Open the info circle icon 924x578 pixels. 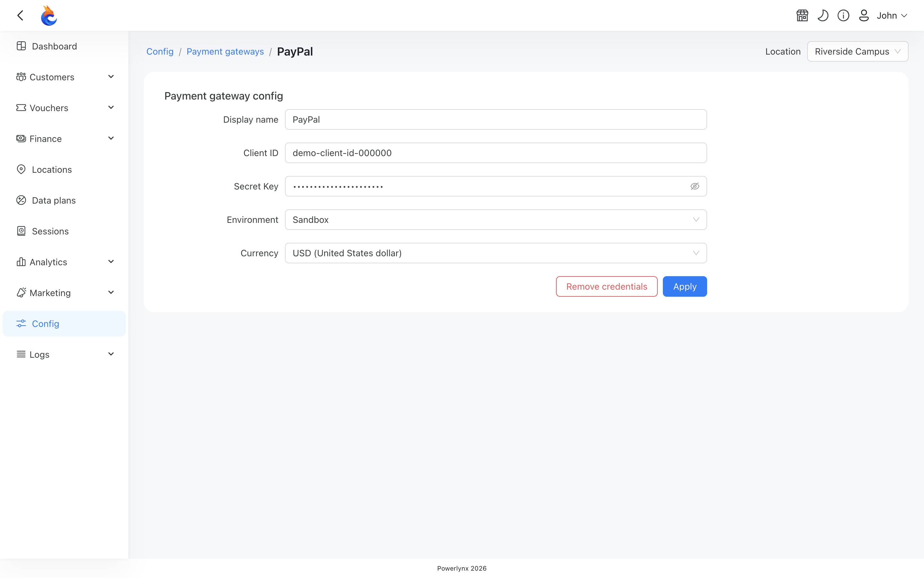click(x=843, y=15)
